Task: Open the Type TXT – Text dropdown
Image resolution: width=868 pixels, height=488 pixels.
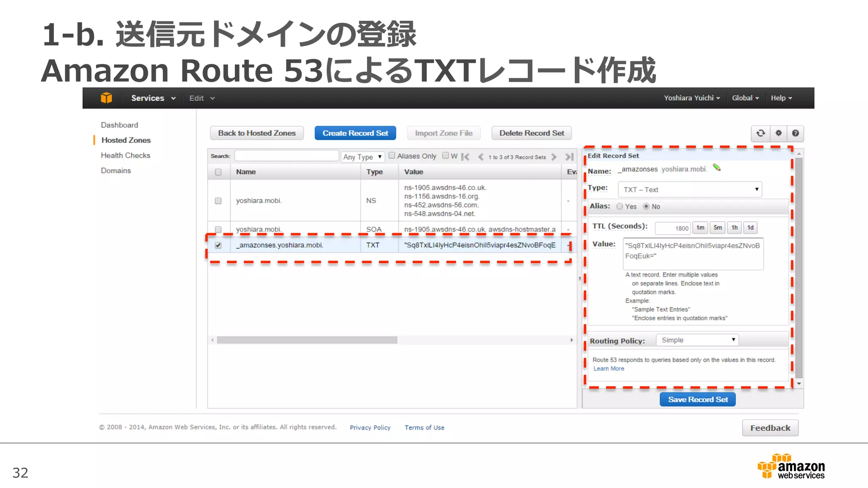Action: pyautogui.click(x=690, y=189)
